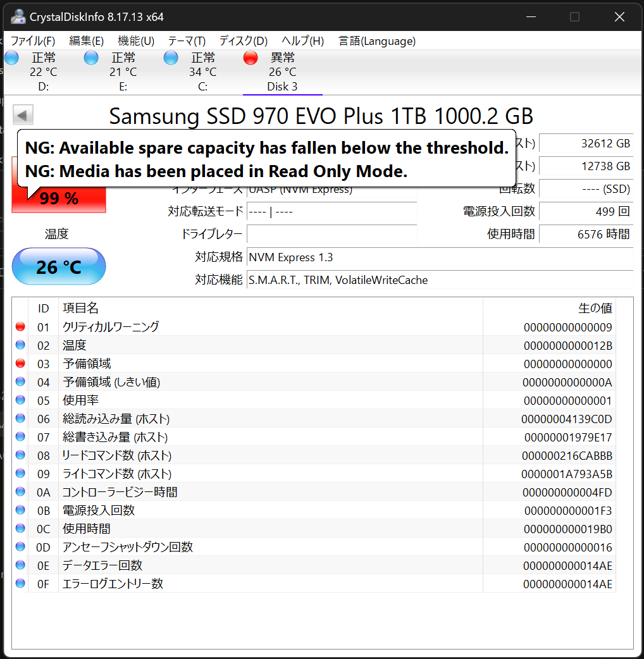Click the 32612 GB total host reads value
This screenshot has width=644, height=659.
tap(586, 144)
